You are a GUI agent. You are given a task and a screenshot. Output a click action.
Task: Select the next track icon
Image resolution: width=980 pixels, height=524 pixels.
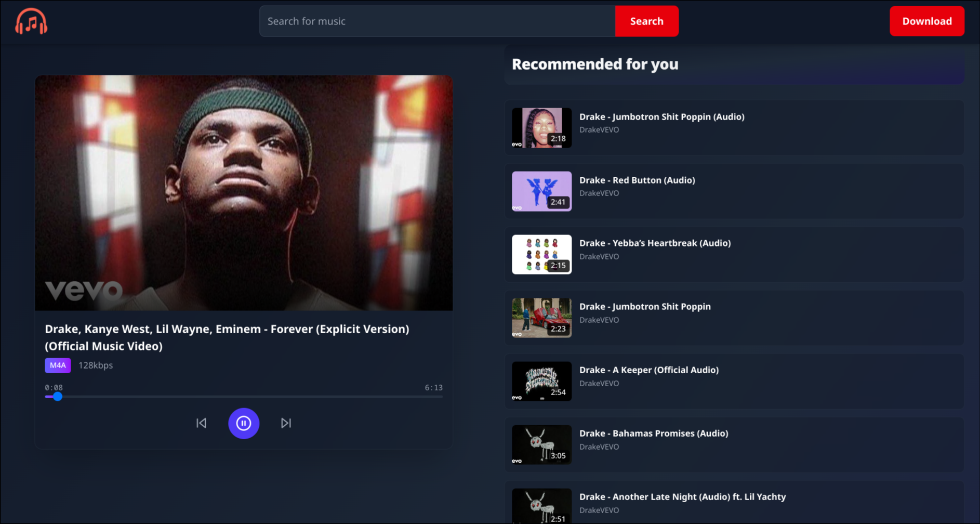pos(286,423)
